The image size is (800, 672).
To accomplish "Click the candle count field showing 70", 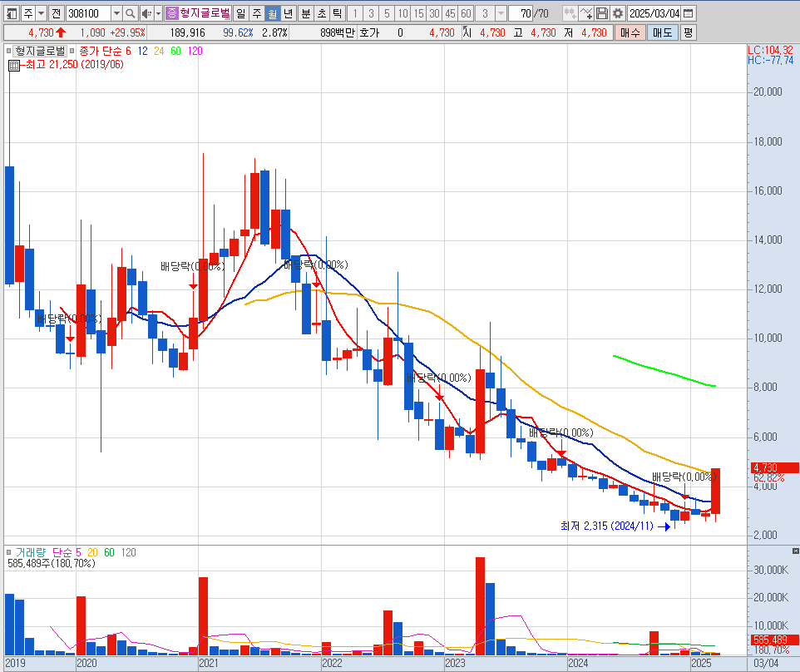I will point(521,13).
